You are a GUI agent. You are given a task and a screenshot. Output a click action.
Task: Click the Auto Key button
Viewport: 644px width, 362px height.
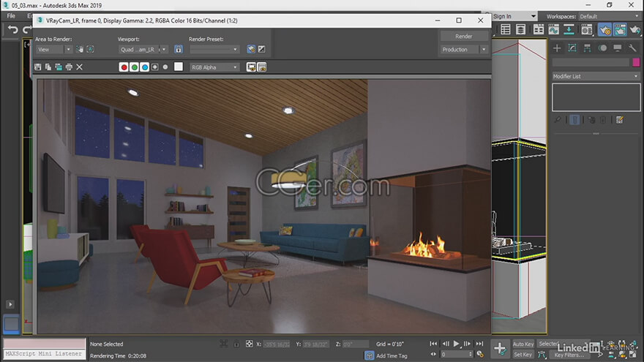[523, 344]
